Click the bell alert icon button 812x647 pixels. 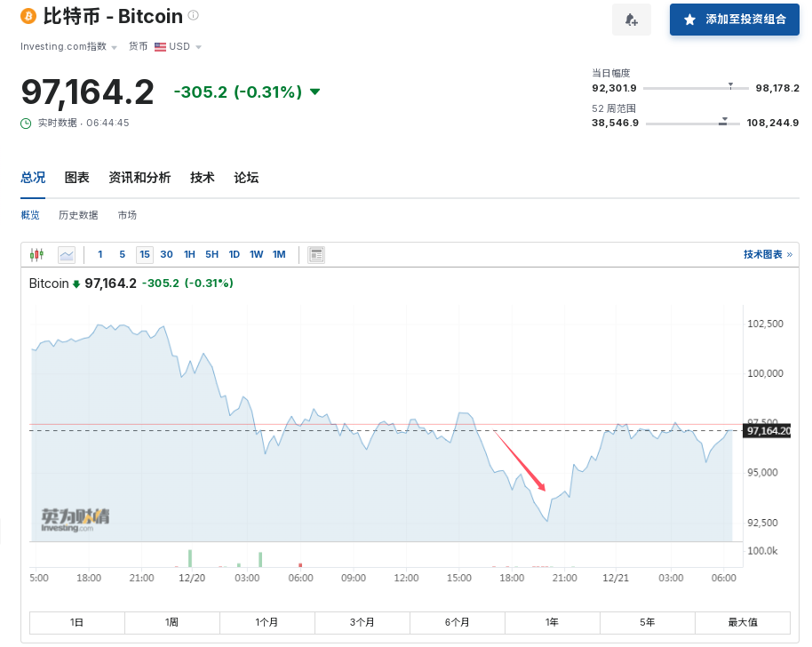click(x=632, y=20)
